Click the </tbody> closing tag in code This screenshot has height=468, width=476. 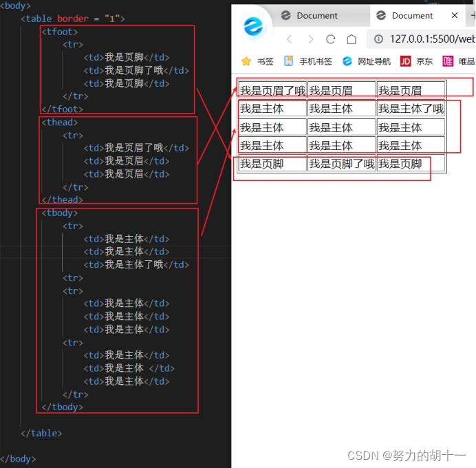pos(62,407)
